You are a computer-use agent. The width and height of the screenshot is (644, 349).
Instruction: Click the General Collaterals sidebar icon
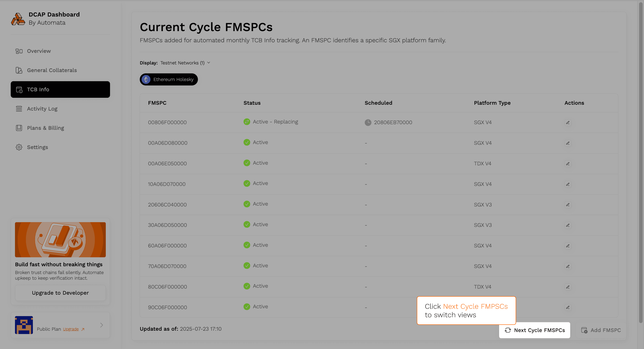coord(19,70)
